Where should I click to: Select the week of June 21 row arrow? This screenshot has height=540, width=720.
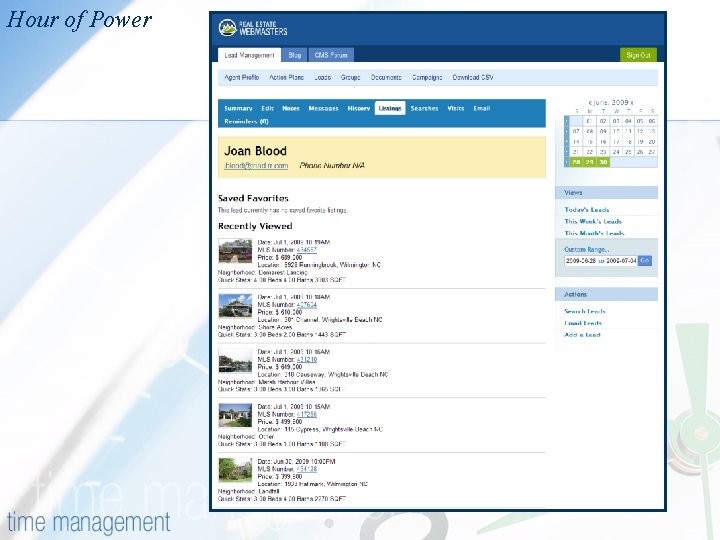click(567, 152)
